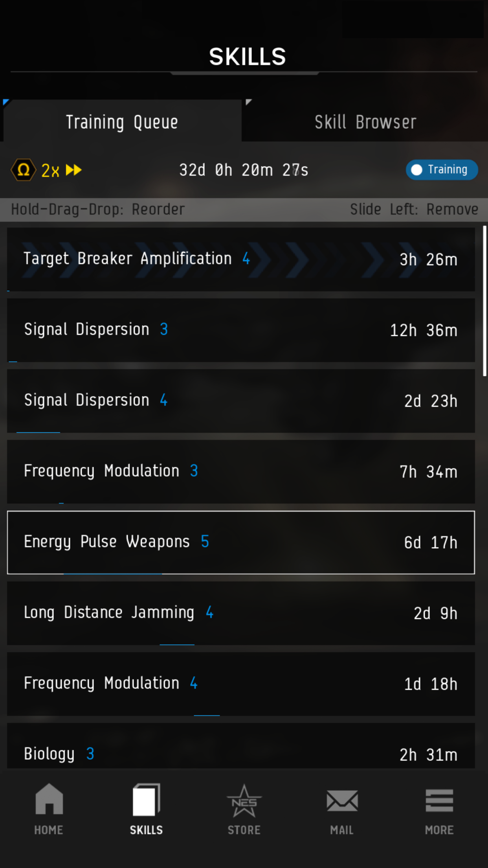Click the queue list scrollbar
The image size is (488, 868).
click(485, 301)
